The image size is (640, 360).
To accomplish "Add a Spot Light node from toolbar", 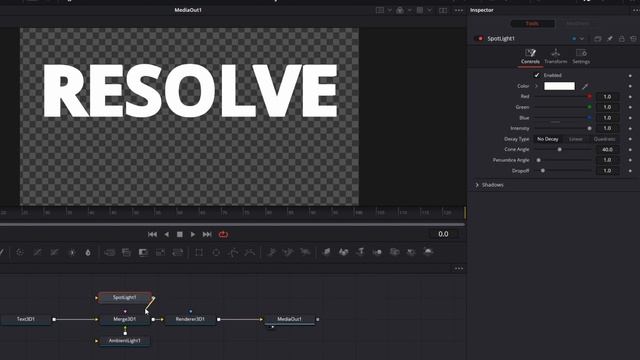I will pos(411,252).
